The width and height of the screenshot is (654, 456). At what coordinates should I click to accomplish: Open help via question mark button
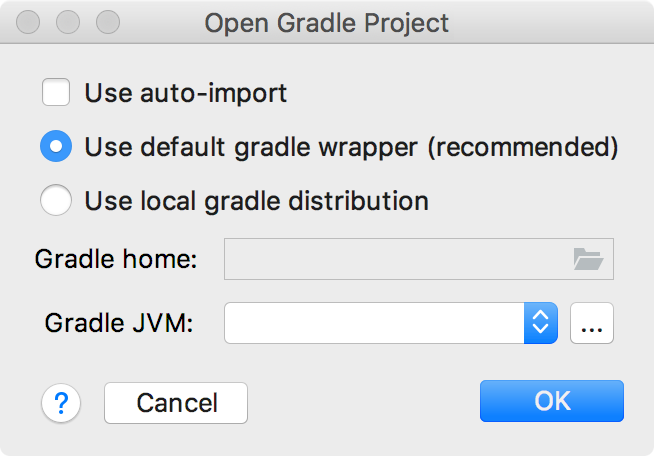click(61, 403)
